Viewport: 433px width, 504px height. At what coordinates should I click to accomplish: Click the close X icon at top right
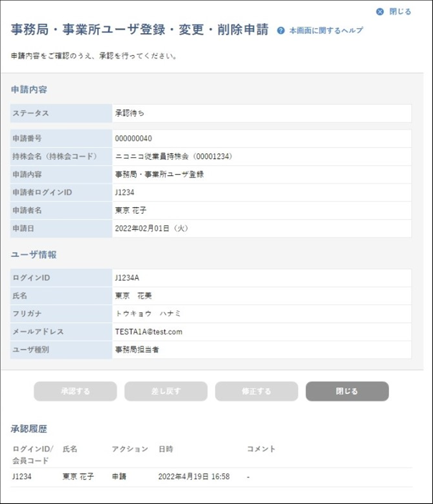click(380, 12)
